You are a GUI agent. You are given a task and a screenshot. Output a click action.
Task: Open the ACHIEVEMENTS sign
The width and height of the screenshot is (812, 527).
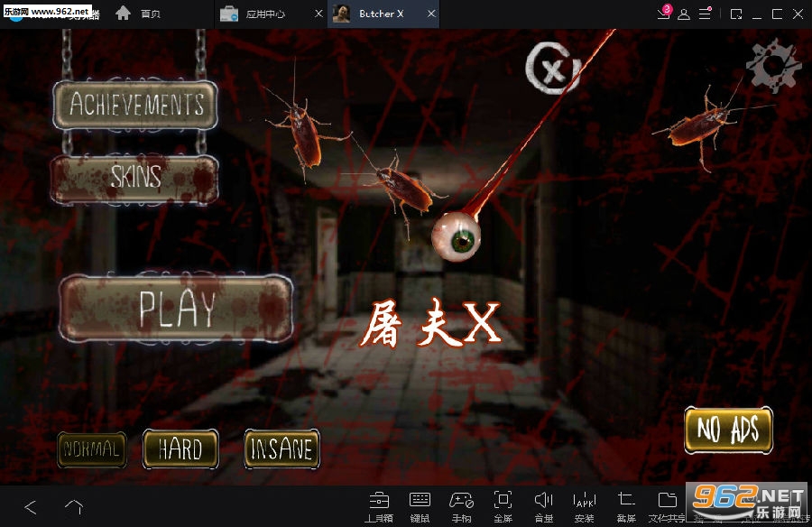point(135,104)
